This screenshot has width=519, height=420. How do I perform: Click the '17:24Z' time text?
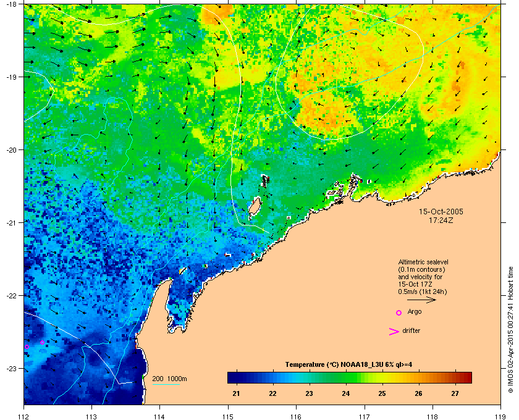441,220
